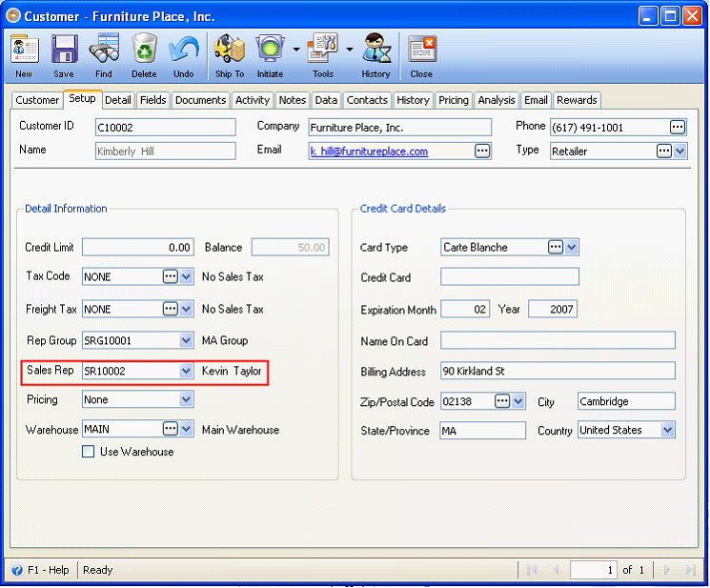Click the Freight Tax ellipsis lookup button
This screenshot has width=710, height=588.
click(171, 309)
